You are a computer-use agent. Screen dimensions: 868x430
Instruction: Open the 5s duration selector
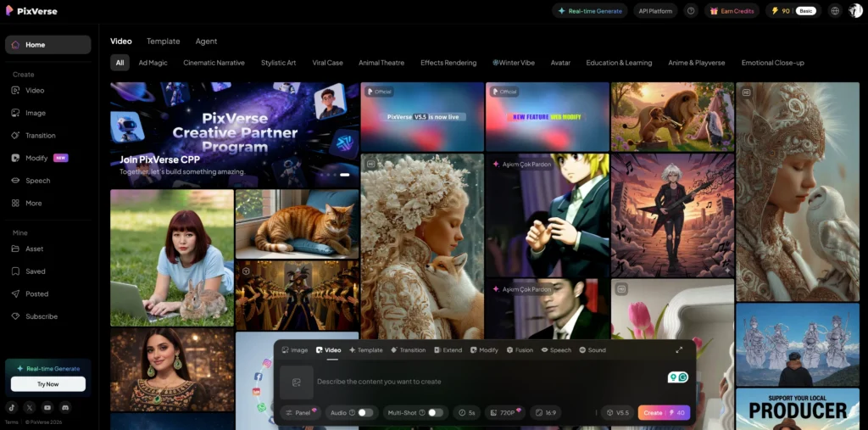tap(467, 413)
